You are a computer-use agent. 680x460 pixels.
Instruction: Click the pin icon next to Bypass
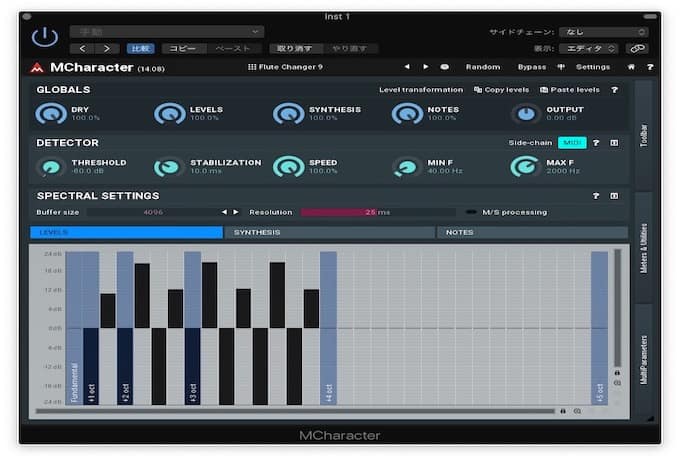coord(561,67)
